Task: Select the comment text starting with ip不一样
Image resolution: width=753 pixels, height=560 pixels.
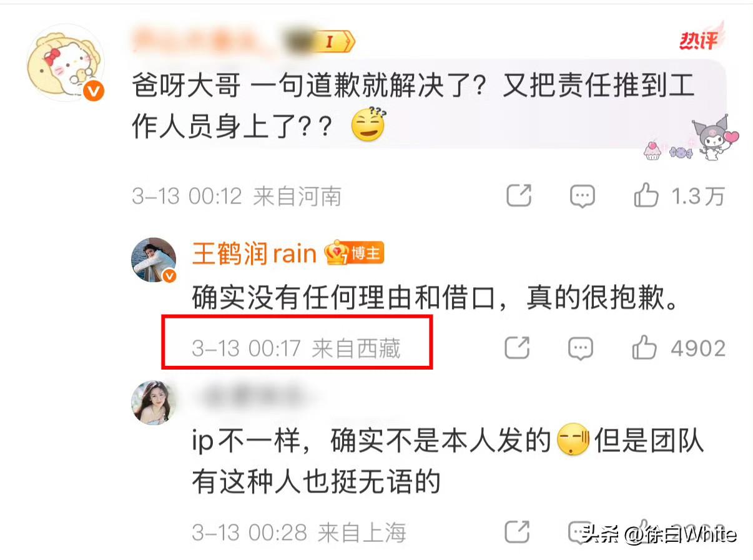Action: 448,461
